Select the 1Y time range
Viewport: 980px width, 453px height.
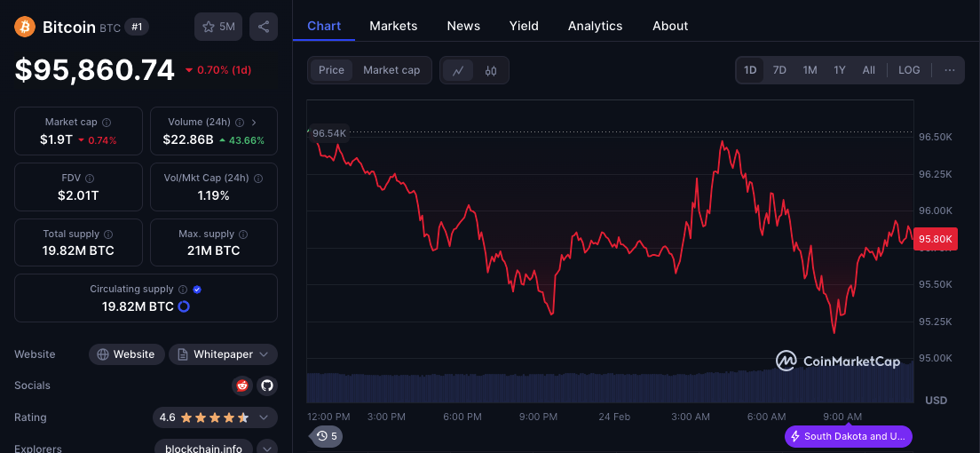(x=840, y=70)
